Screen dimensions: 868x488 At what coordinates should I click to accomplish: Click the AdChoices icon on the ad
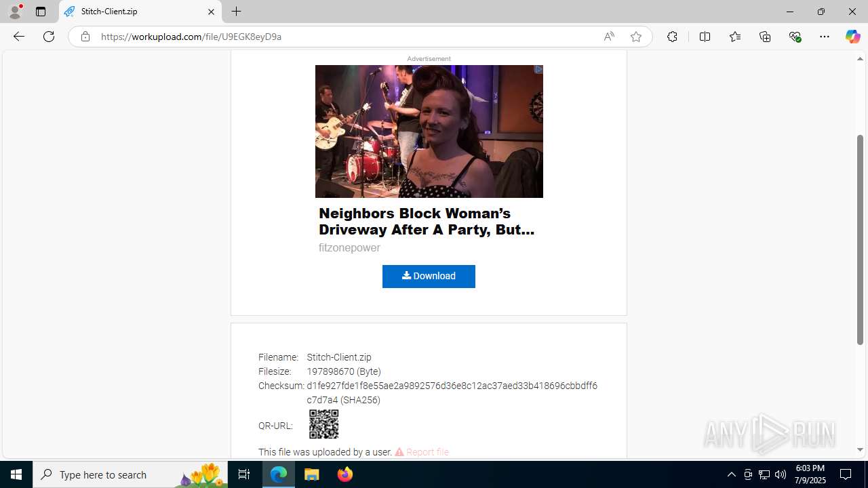tap(538, 69)
